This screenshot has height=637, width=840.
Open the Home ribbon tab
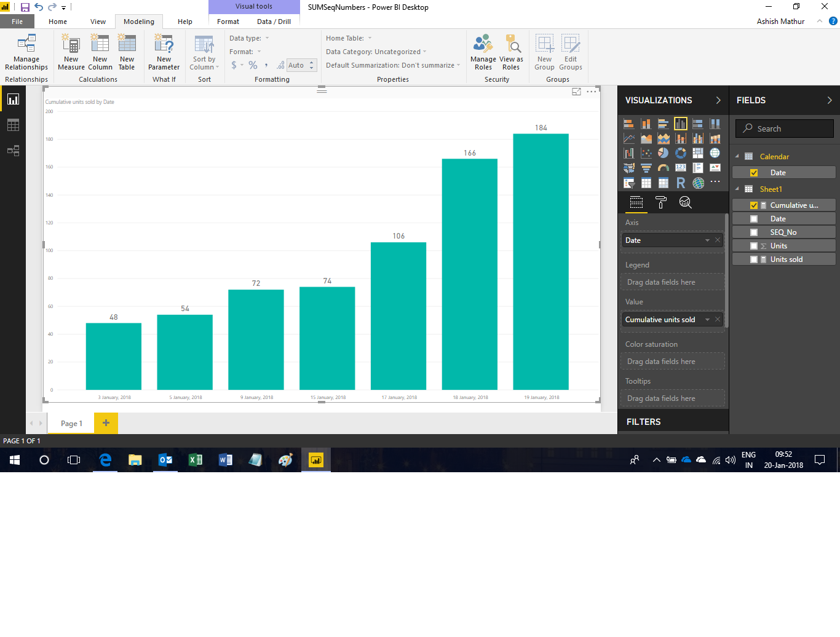[x=58, y=22]
